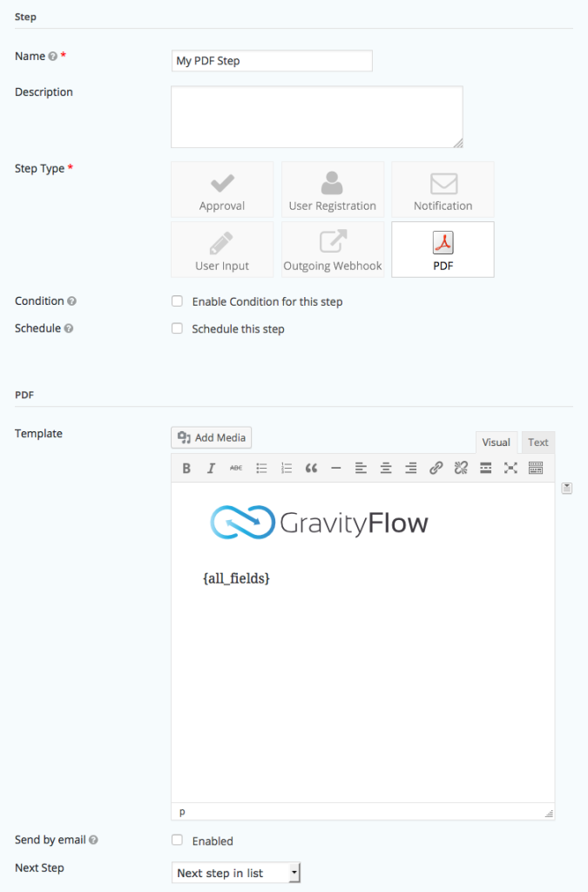
Task: Open the Next Step dropdown
Action: click(x=236, y=873)
